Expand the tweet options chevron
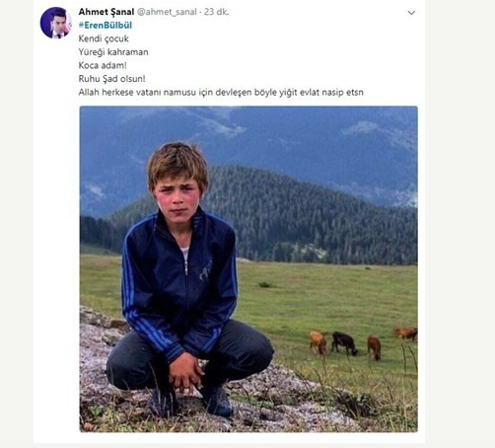 411,13
